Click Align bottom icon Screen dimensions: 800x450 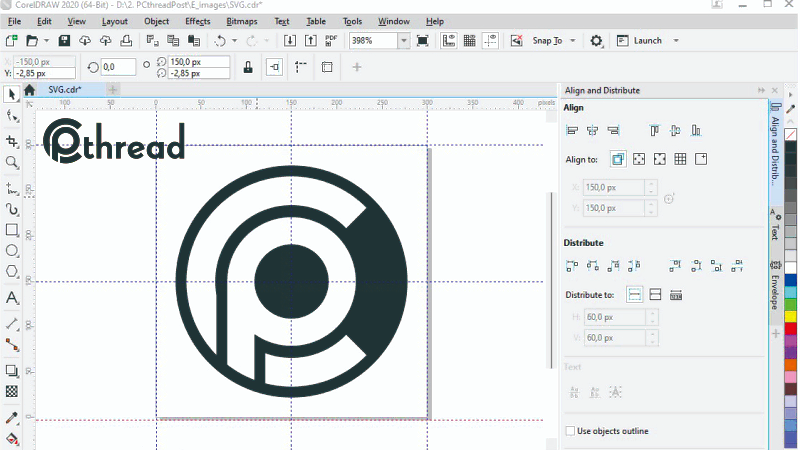tap(696, 131)
